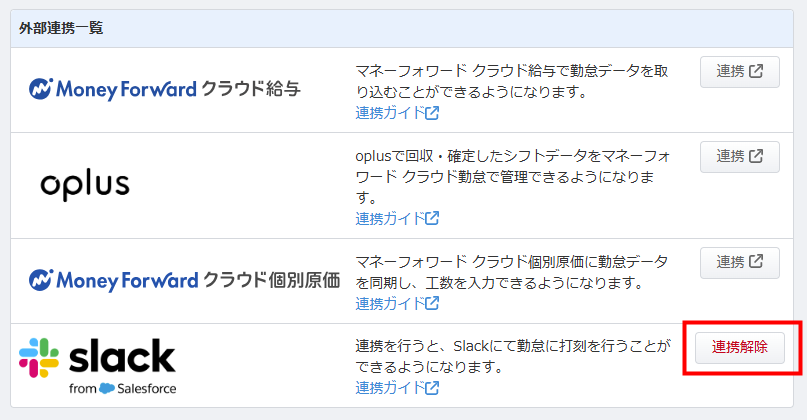Click the Slack logo
The image size is (807, 420).
click(97, 366)
